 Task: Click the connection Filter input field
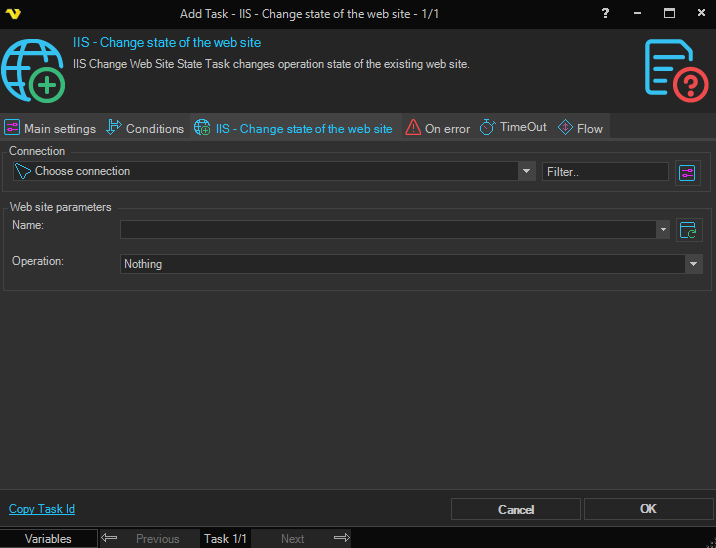(x=605, y=172)
